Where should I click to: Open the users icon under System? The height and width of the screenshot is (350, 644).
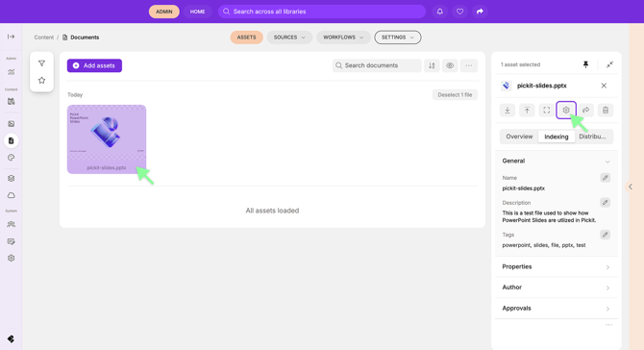[12, 224]
